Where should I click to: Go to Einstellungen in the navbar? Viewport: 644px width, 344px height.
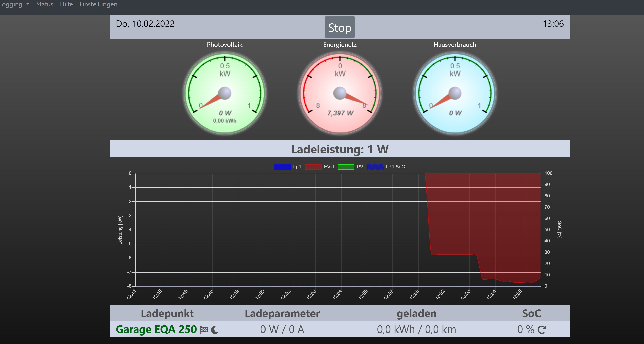point(98,4)
